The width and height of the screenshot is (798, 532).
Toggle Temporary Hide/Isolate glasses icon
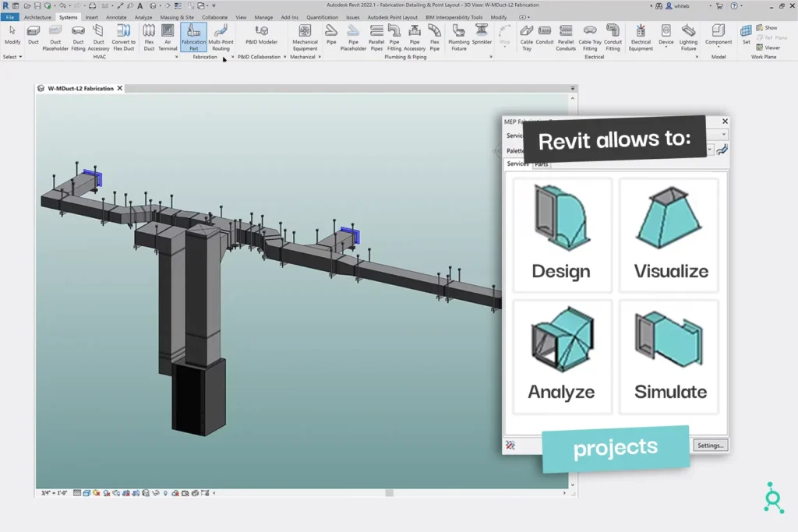click(156, 493)
